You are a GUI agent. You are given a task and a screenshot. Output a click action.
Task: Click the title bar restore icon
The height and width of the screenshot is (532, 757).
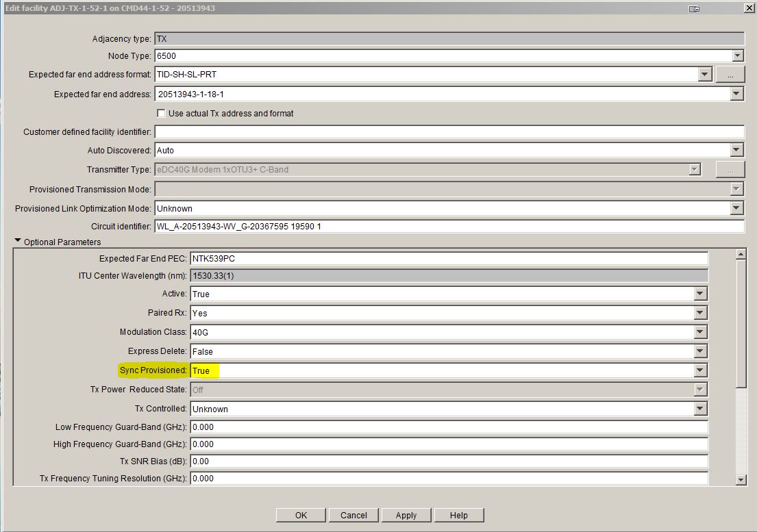(x=694, y=9)
